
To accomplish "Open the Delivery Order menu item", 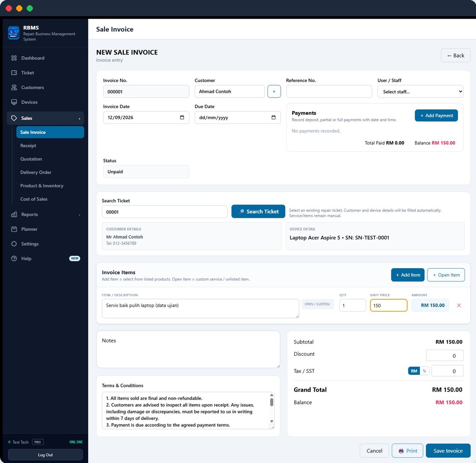I will (x=36, y=172).
